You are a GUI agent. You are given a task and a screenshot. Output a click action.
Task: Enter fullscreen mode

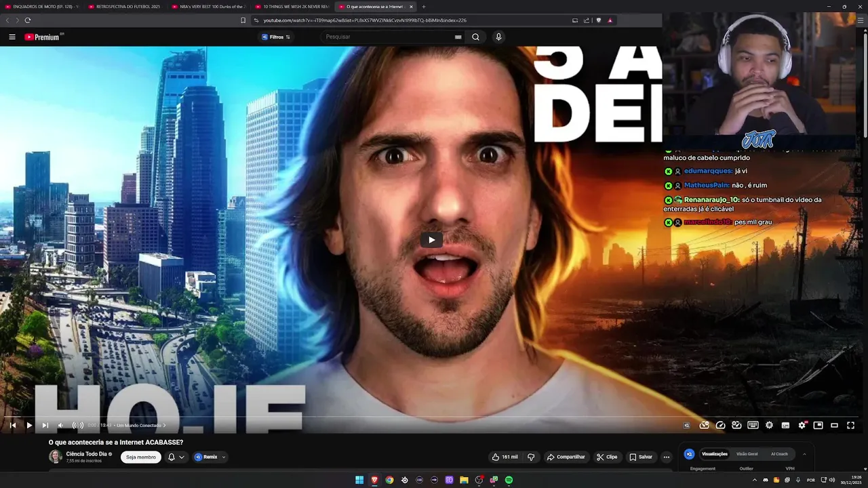pyautogui.click(x=850, y=425)
